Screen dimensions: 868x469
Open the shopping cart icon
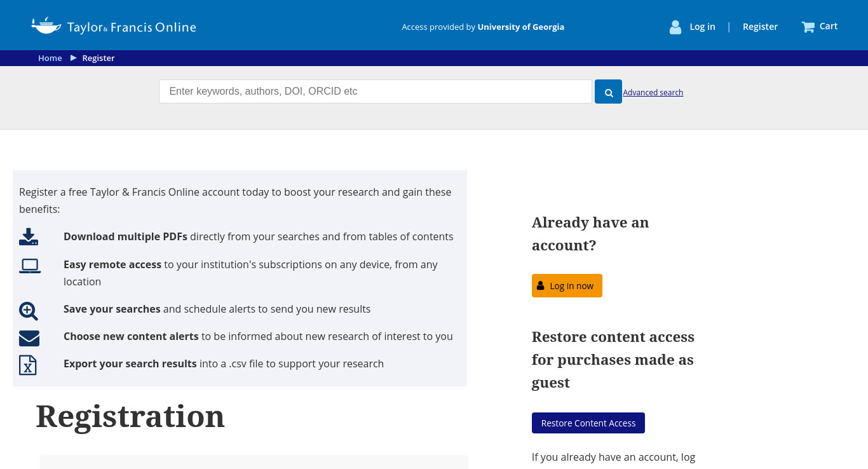808,27
